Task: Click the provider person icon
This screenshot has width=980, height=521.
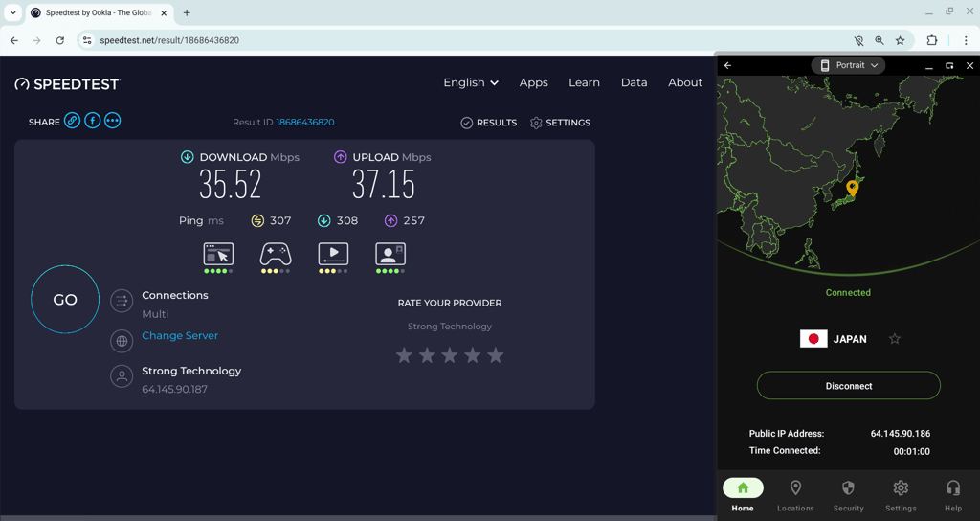Action: 122,376
